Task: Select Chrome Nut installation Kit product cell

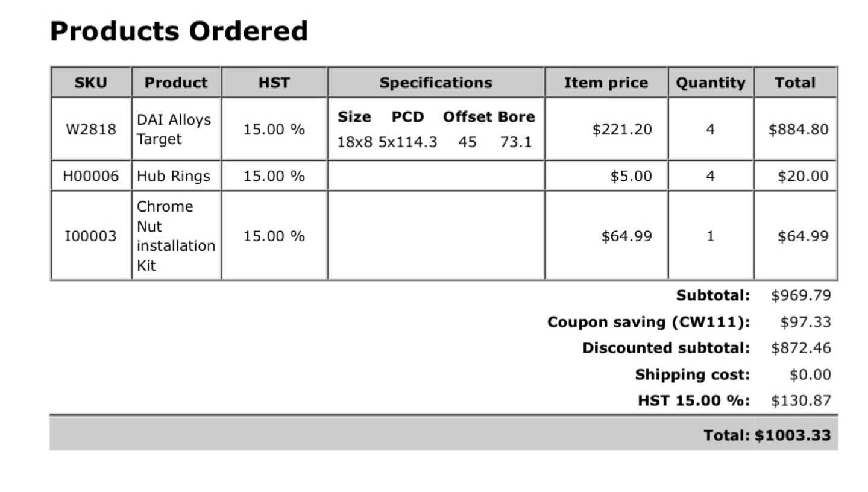Action: pyautogui.click(x=176, y=235)
